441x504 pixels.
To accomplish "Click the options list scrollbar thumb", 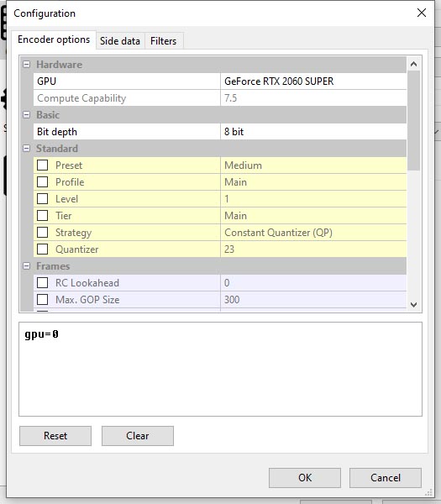I will (x=414, y=120).
